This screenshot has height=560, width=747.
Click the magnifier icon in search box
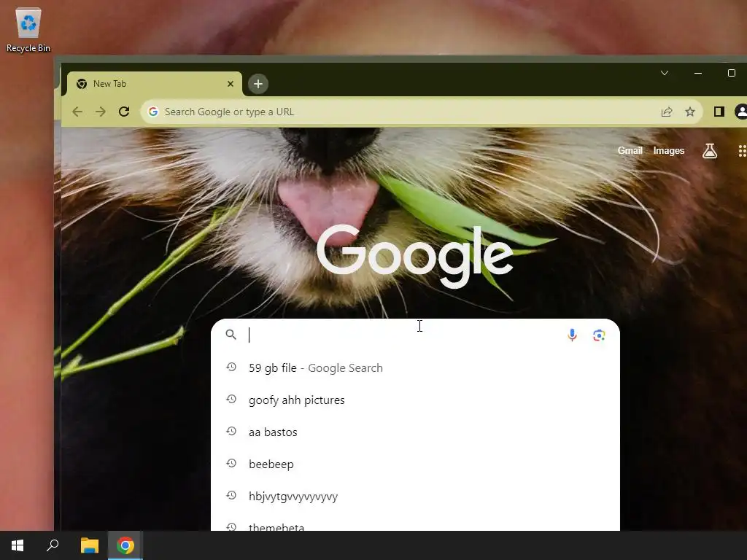point(231,335)
